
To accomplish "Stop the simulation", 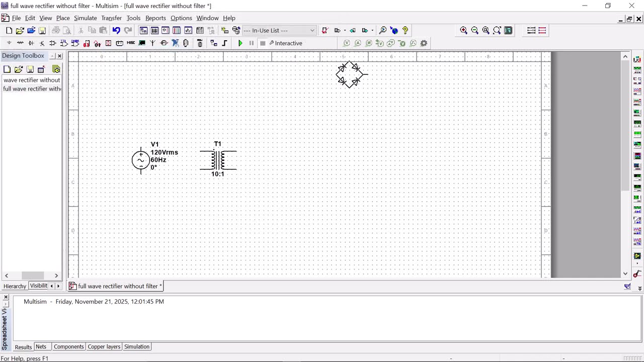I will pyautogui.click(x=263, y=43).
